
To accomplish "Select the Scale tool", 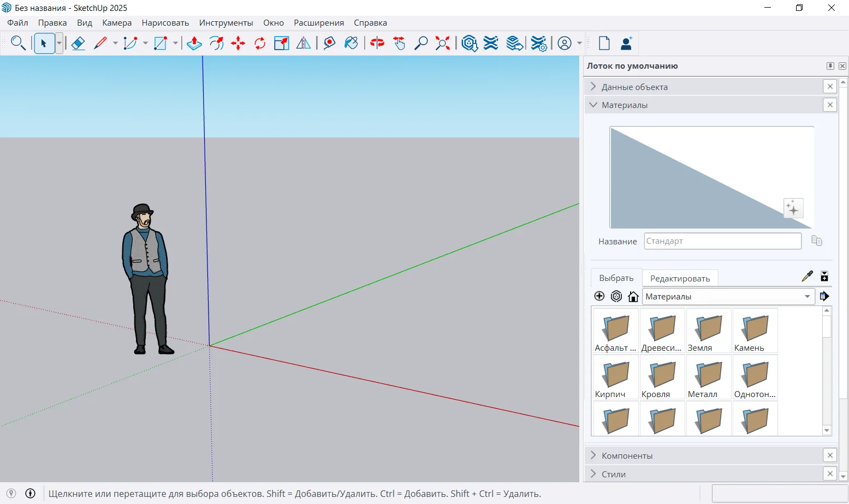I will tap(282, 43).
